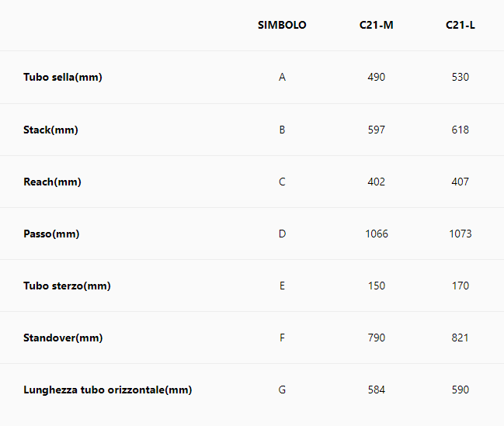Click the 1073 wheelbase value
Screen dimensions: 504x426
click(x=460, y=234)
